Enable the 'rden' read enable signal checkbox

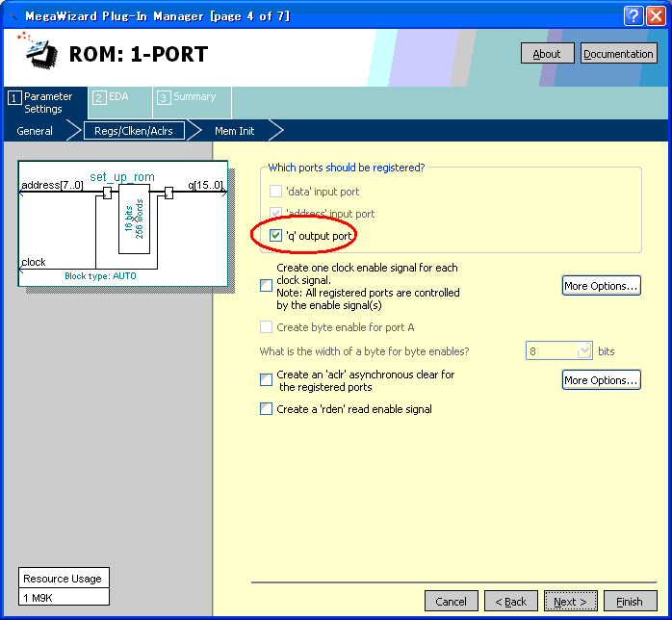point(266,409)
